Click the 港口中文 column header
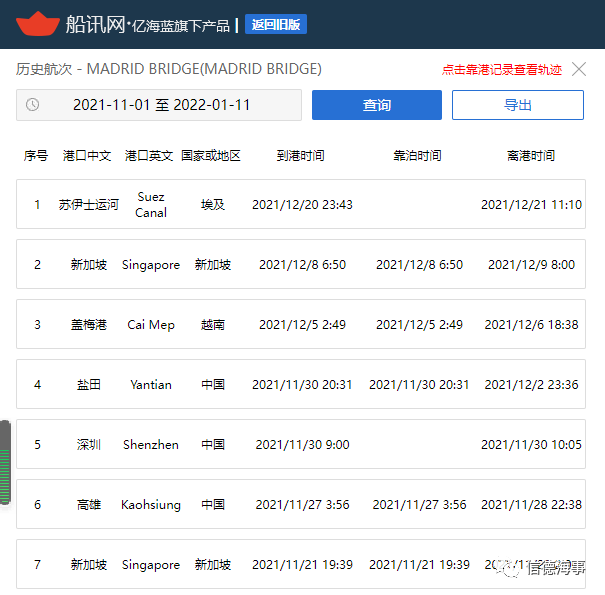The height and width of the screenshot is (595, 605). click(x=87, y=156)
